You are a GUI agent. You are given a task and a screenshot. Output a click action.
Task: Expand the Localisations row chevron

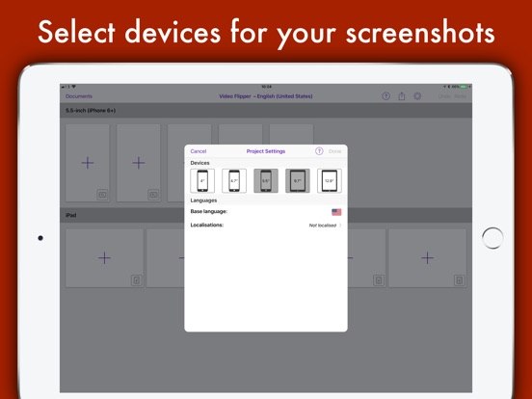pos(340,226)
